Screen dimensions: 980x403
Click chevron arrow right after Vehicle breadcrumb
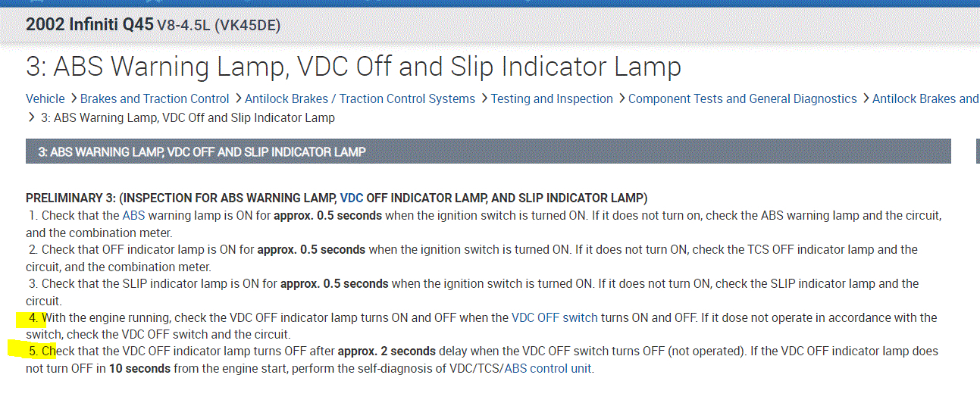[74, 98]
